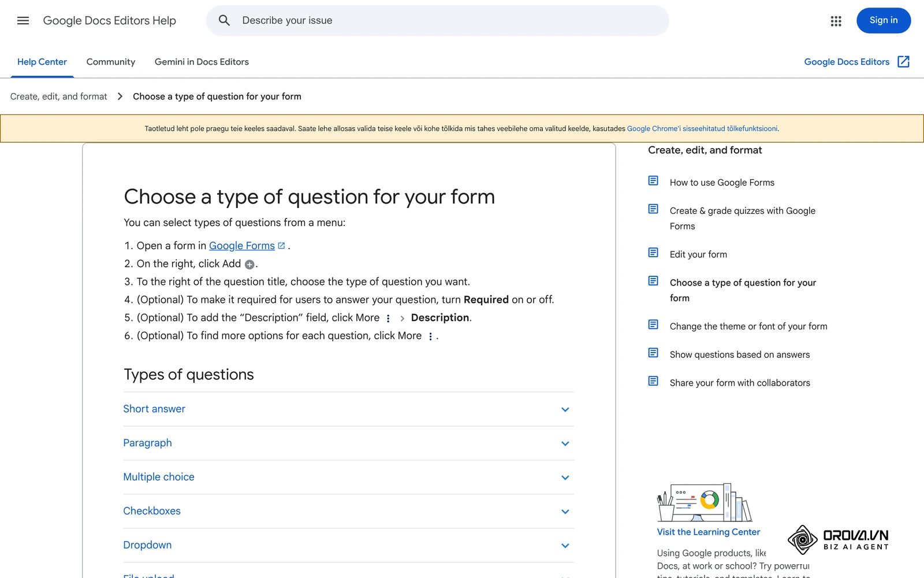924x578 pixels.
Task: Expand the Short answer section
Action: [x=348, y=409]
